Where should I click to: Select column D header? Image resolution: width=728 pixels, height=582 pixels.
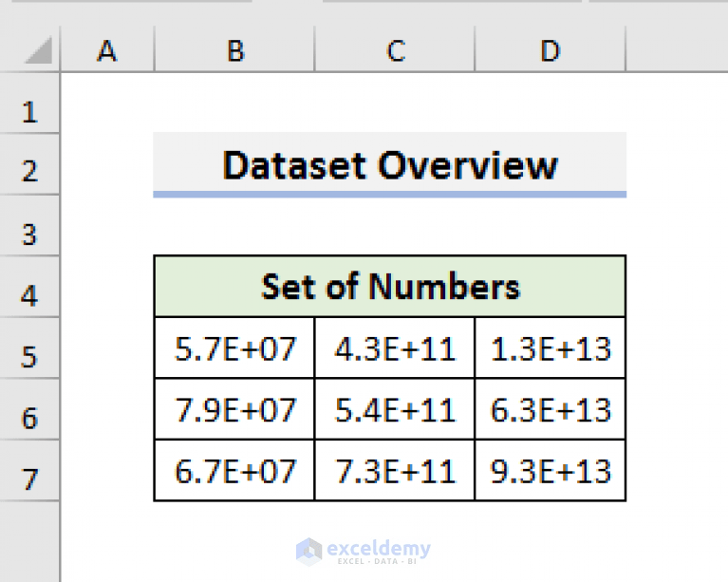pyautogui.click(x=551, y=50)
